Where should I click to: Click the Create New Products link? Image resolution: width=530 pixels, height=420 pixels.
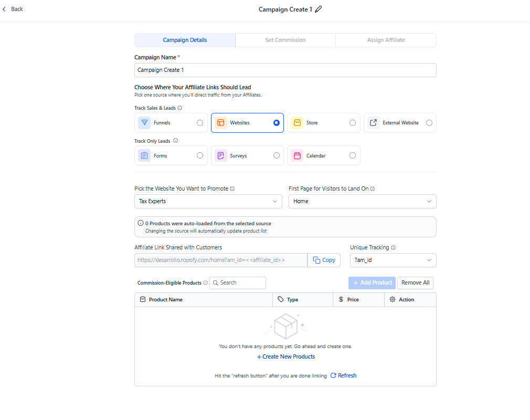click(286, 357)
